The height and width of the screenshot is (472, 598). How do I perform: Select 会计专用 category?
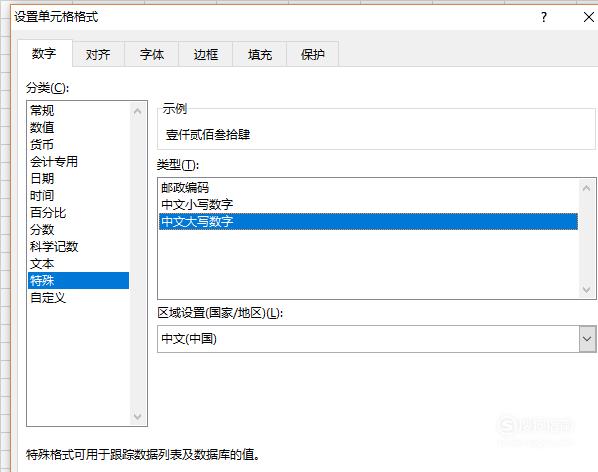point(79,162)
